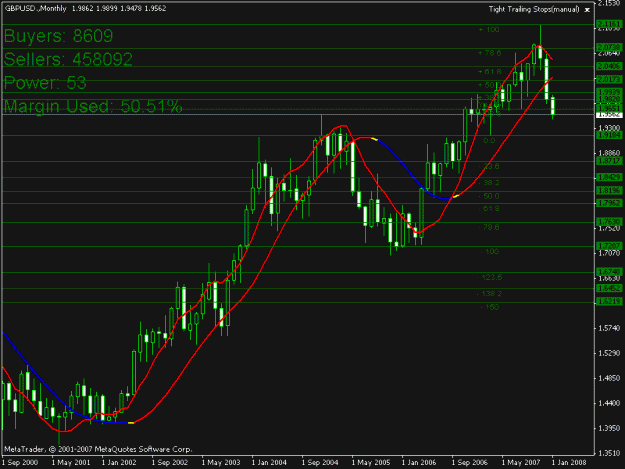Image resolution: width=625 pixels, height=469 pixels.
Task: Click the 1.5290 price scale value
Action: click(x=609, y=353)
